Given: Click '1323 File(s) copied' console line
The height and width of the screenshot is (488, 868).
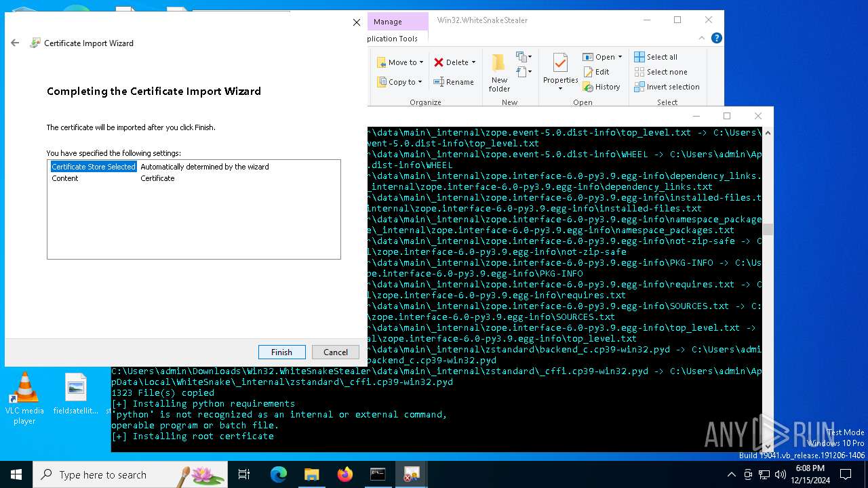Looking at the screenshot, I should click(x=163, y=392).
